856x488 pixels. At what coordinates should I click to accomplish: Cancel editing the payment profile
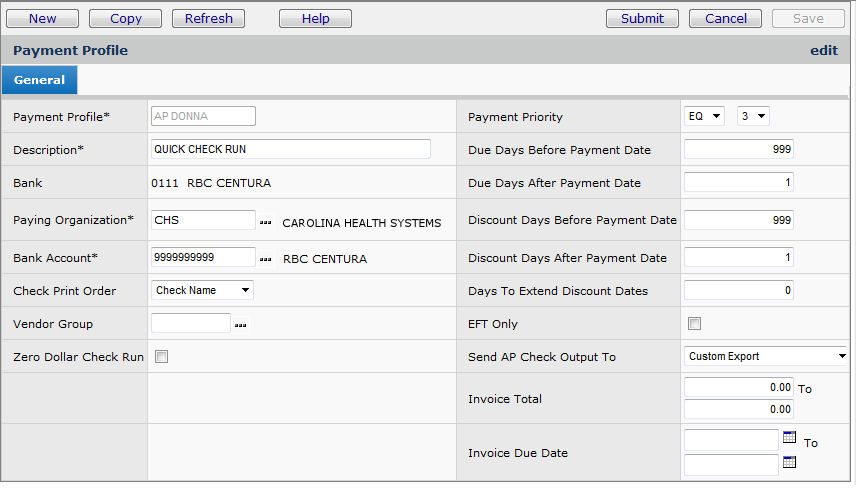point(725,18)
